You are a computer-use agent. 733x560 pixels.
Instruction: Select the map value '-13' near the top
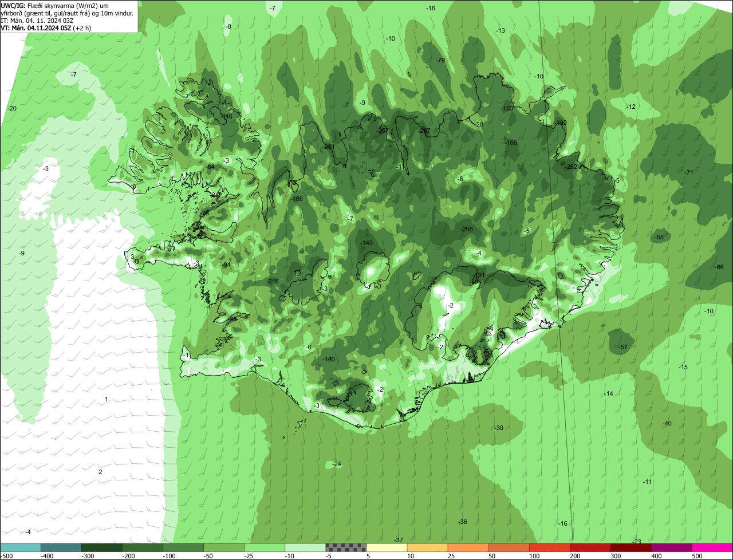tap(501, 30)
